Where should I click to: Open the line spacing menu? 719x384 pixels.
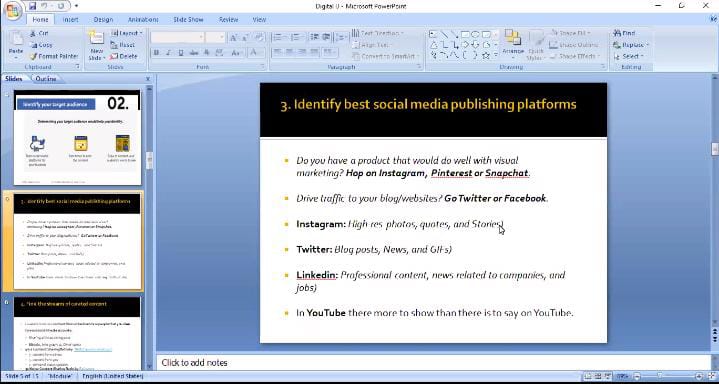point(341,37)
